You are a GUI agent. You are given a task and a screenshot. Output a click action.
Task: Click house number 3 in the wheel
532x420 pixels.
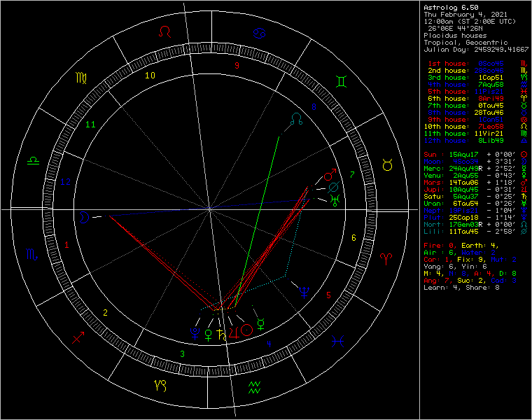click(x=182, y=353)
